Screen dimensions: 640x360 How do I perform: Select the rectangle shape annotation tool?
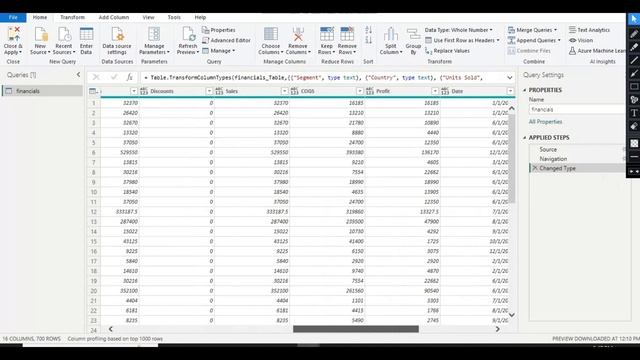[634, 87]
